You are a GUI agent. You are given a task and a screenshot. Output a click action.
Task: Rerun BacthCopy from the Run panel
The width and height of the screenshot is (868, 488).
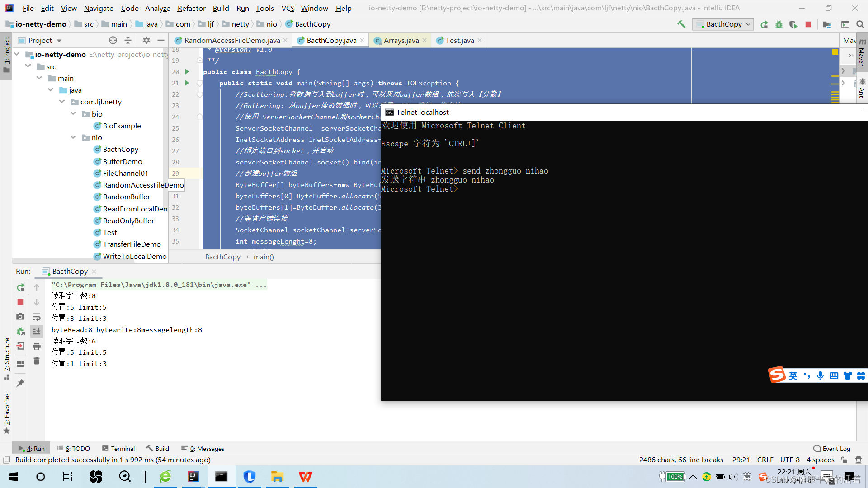[x=20, y=287]
